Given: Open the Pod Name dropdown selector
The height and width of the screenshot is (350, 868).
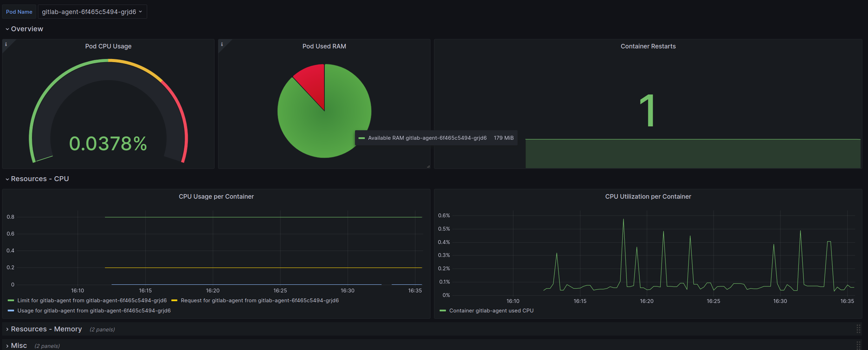Looking at the screenshot, I should (92, 12).
